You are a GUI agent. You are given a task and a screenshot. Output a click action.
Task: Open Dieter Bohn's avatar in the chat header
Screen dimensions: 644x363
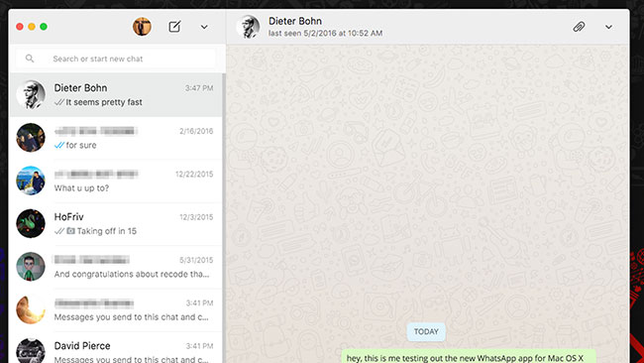point(248,27)
